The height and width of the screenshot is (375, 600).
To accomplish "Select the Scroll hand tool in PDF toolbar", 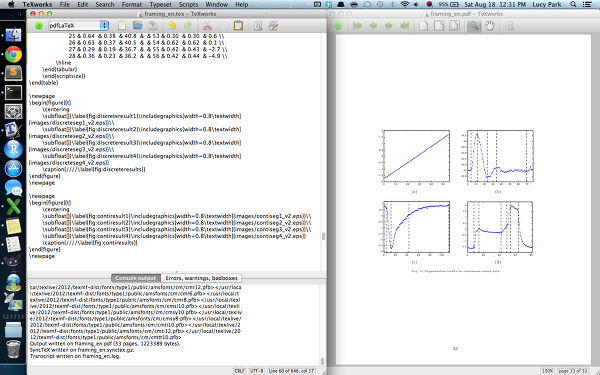I will [x=490, y=26].
